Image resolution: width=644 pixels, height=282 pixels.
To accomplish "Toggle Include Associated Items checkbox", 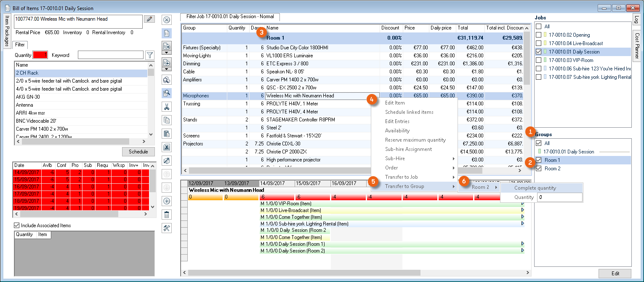I will (17, 226).
